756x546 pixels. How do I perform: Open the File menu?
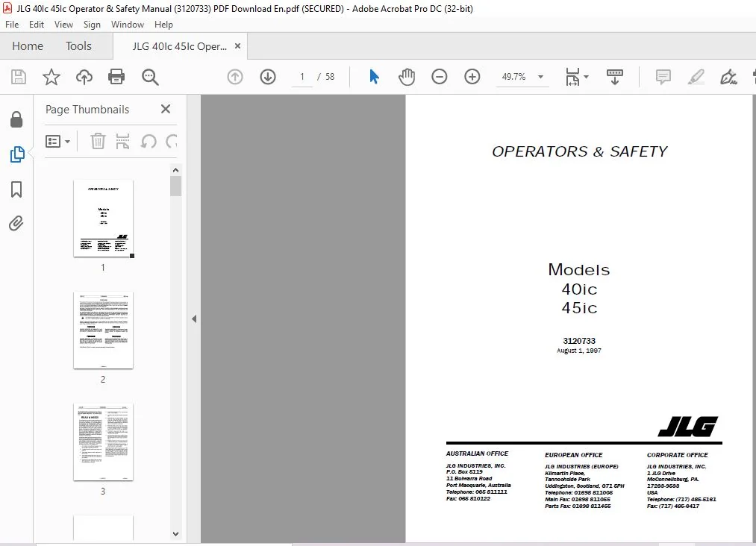tap(12, 25)
